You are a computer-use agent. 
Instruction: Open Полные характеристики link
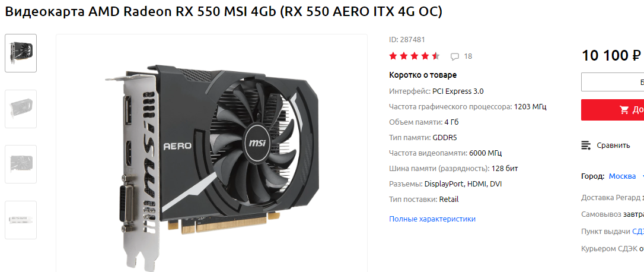coord(432,219)
